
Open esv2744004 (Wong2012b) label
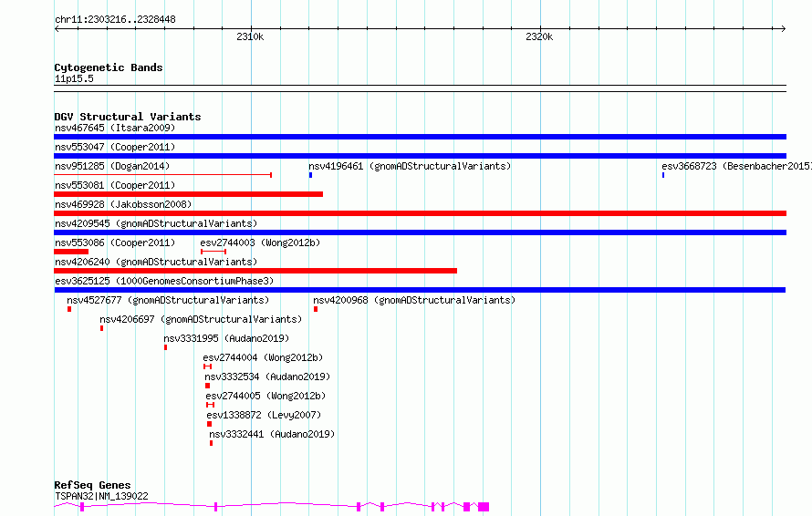tap(263, 357)
